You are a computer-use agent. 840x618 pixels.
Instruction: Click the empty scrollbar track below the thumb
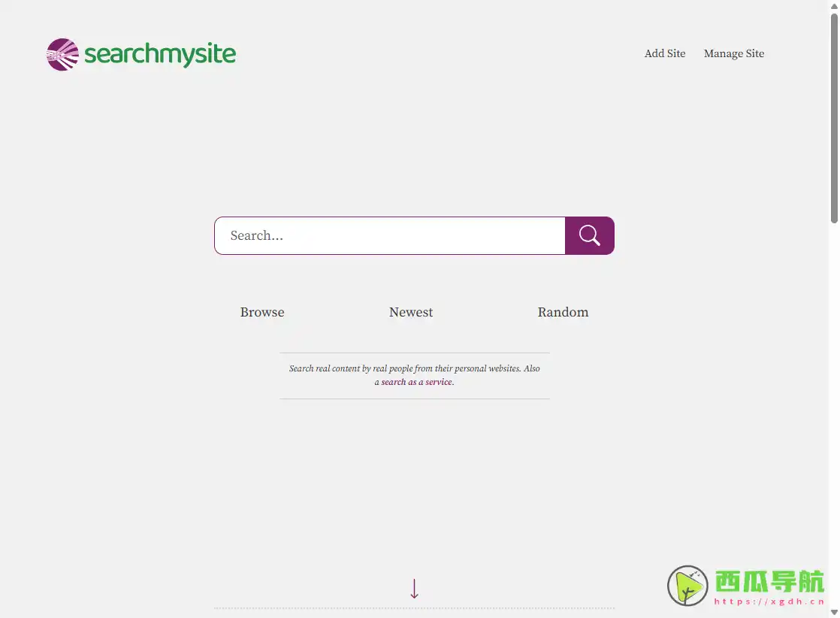click(834, 414)
